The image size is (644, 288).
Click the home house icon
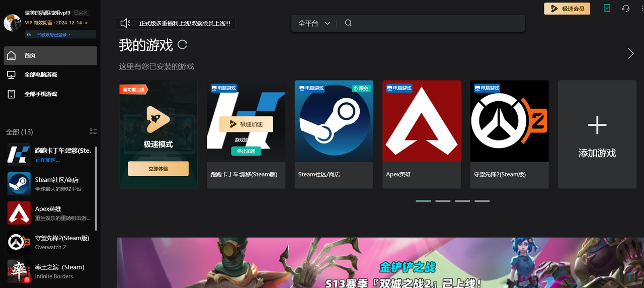(11, 55)
